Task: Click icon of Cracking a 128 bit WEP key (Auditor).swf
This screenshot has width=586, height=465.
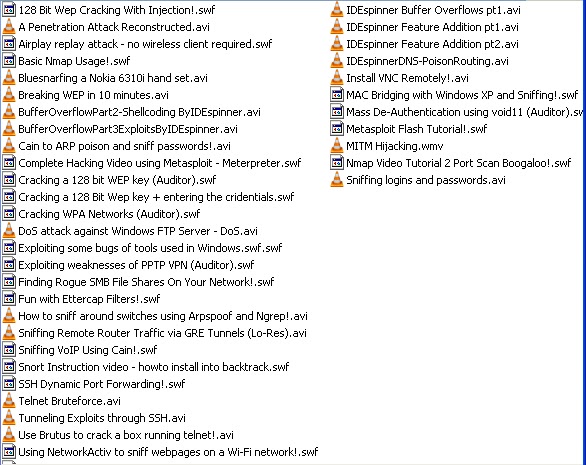Action: (9, 180)
